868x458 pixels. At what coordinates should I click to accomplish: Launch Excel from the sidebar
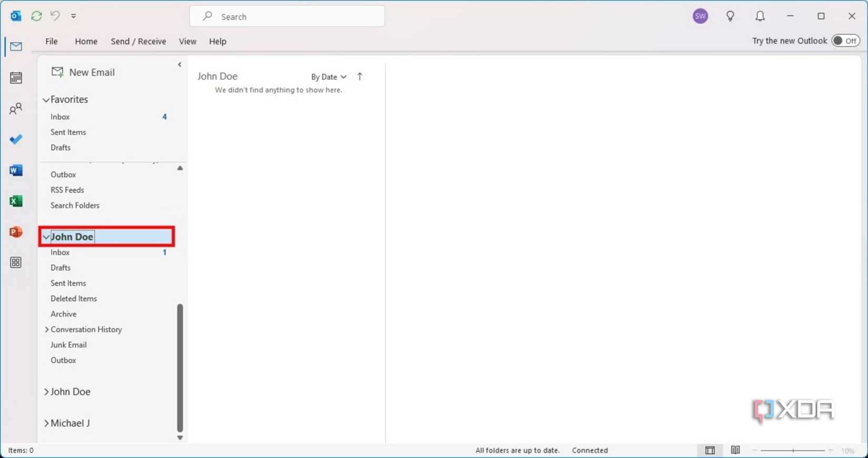coord(16,201)
